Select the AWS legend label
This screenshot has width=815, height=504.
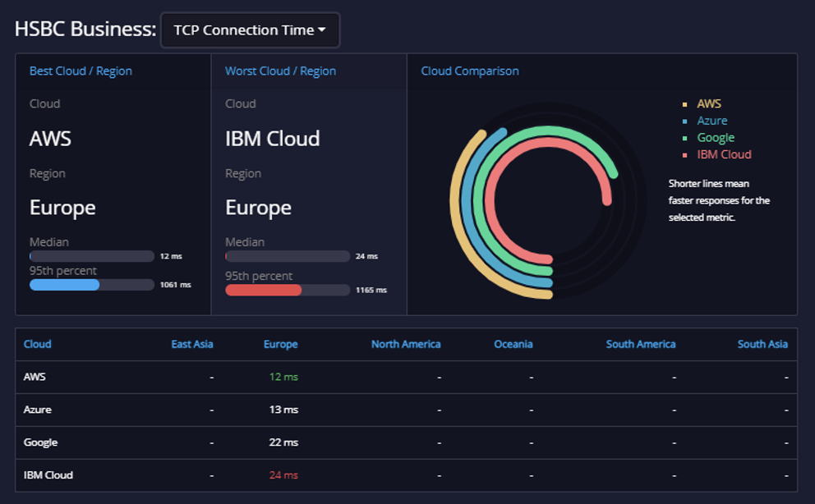[x=709, y=103]
